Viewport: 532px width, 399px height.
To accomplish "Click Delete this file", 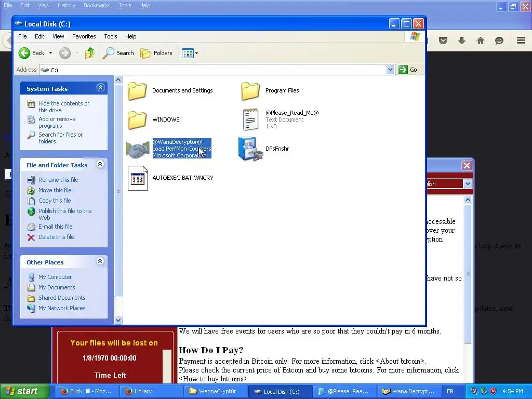I will [56, 237].
